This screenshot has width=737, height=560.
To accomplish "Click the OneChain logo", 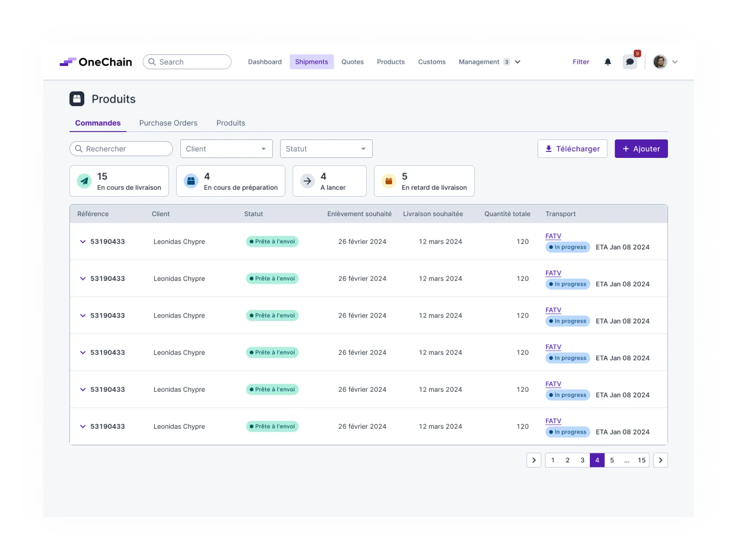I will (x=96, y=62).
